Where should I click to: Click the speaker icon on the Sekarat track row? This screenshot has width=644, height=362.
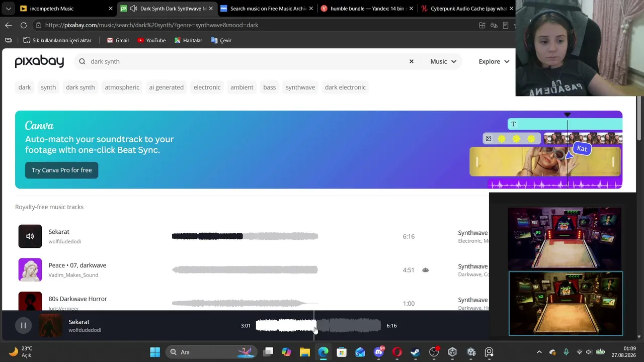point(30,236)
